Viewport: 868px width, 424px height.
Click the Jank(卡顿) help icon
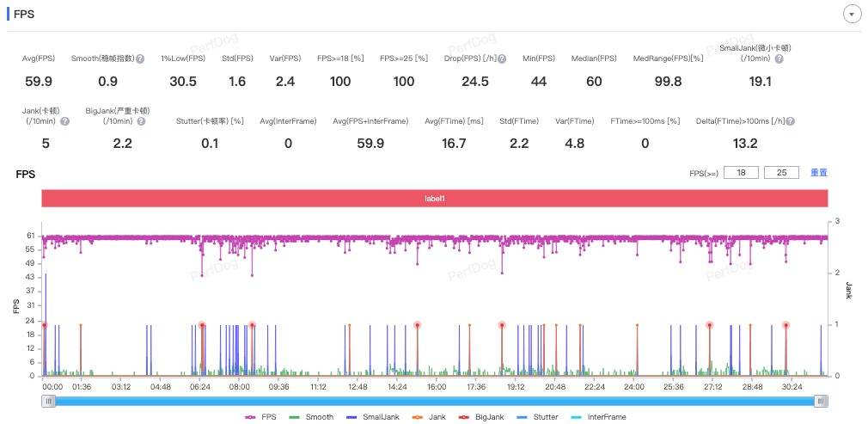(64, 121)
